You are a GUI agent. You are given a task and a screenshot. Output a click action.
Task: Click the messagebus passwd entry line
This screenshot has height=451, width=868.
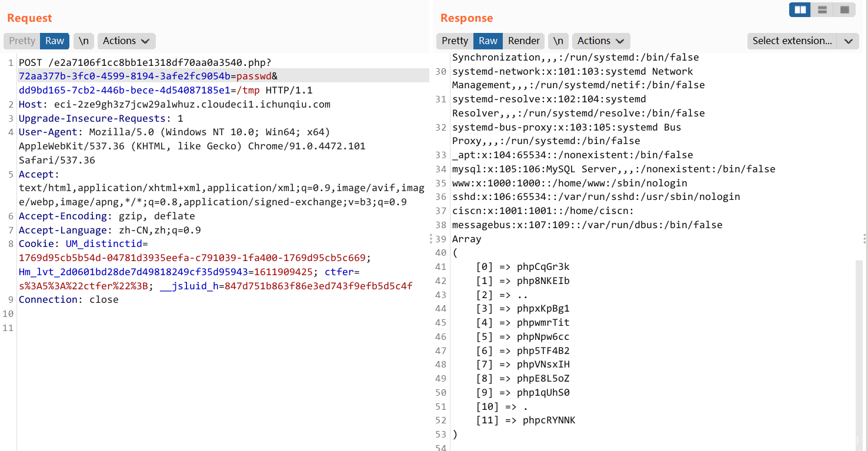[587, 225]
